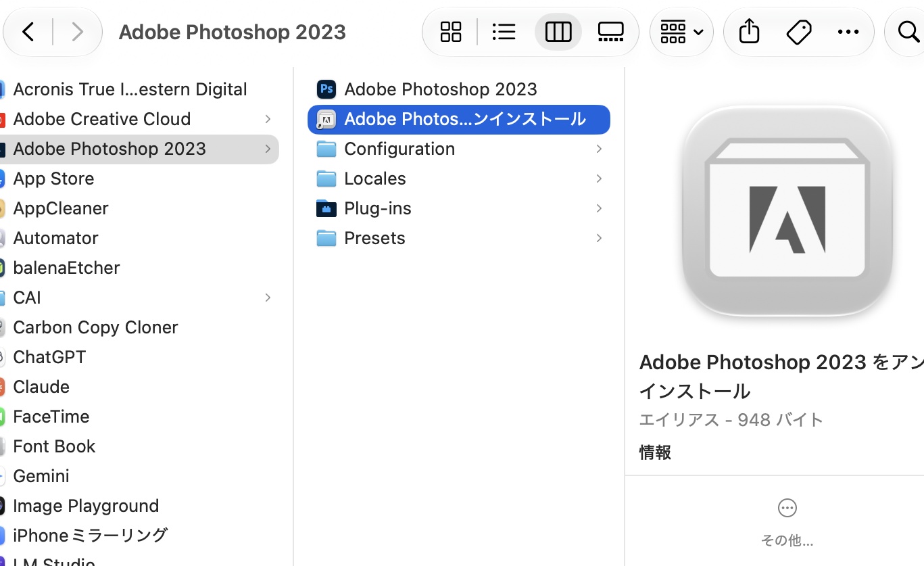Screen dimensions: 924x566
Task: Switch to list view
Action: pos(504,32)
